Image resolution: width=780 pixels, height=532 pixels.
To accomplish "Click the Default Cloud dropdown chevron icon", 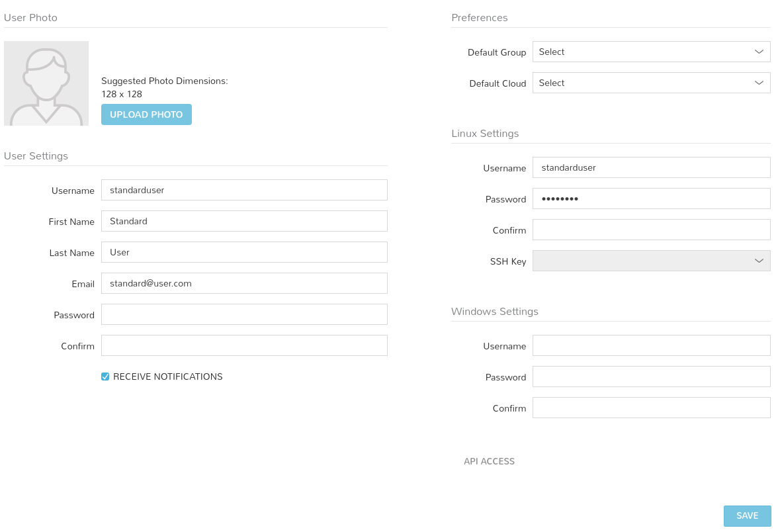I will coord(759,83).
